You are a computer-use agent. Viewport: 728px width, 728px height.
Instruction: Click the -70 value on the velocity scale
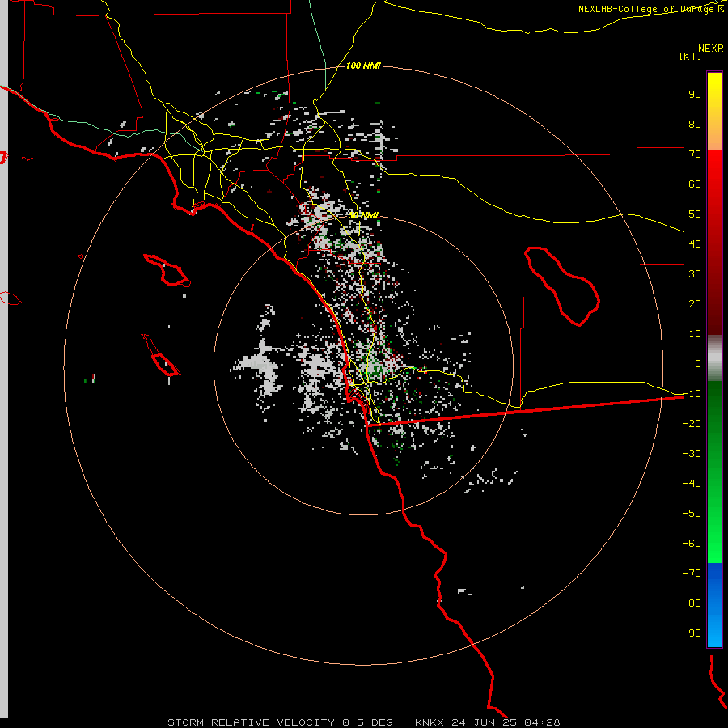tap(692, 574)
